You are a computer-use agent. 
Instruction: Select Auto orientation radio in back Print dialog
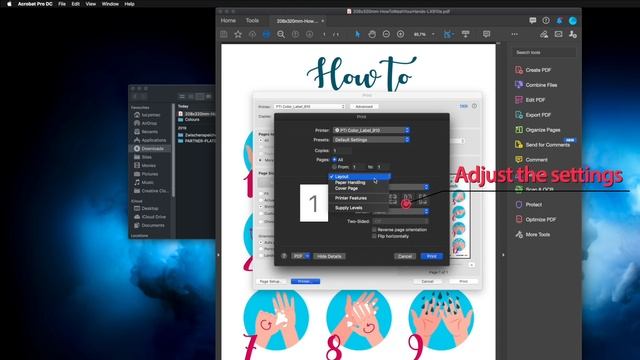click(260, 242)
